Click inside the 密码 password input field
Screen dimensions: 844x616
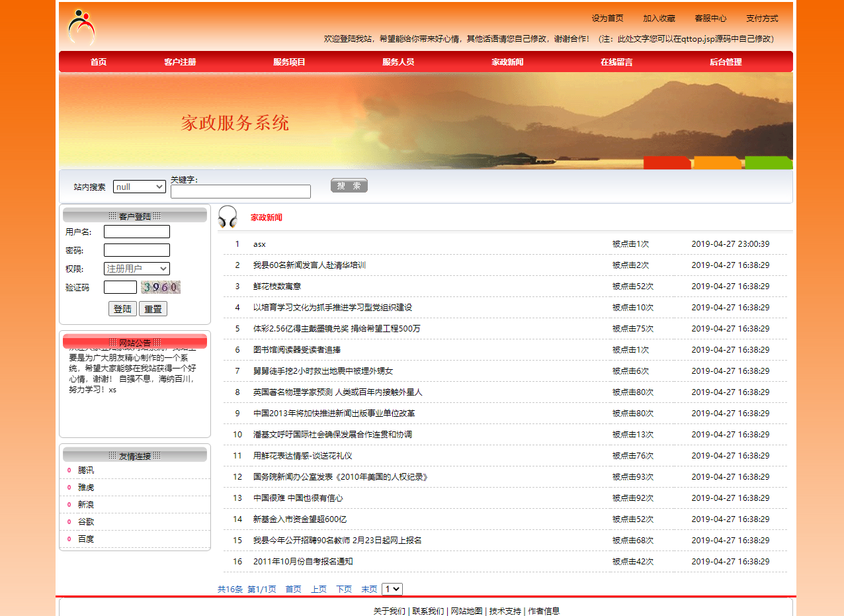click(x=136, y=250)
